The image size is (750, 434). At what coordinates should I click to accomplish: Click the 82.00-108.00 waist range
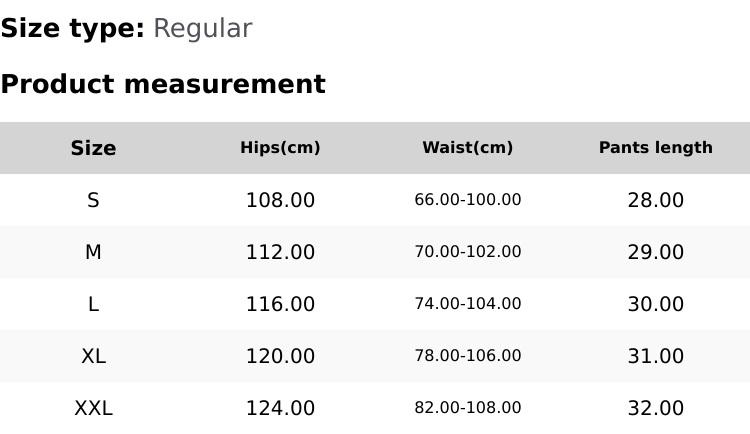pos(467,408)
